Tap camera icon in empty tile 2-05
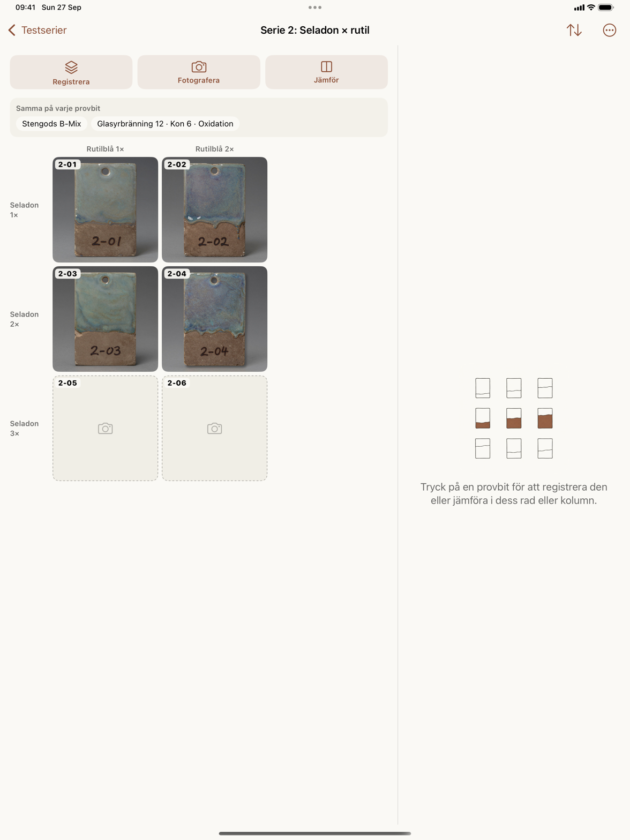Image resolution: width=630 pixels, height=840 pixels. coord(106,429)
